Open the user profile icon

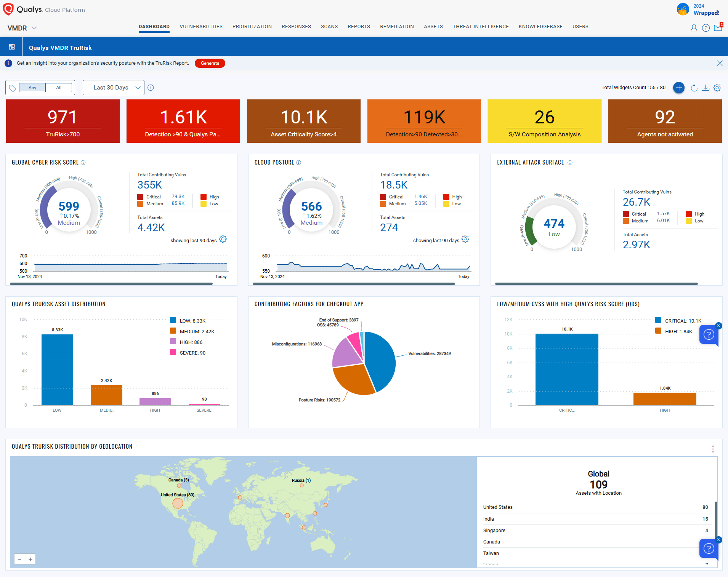pos(694,28)
